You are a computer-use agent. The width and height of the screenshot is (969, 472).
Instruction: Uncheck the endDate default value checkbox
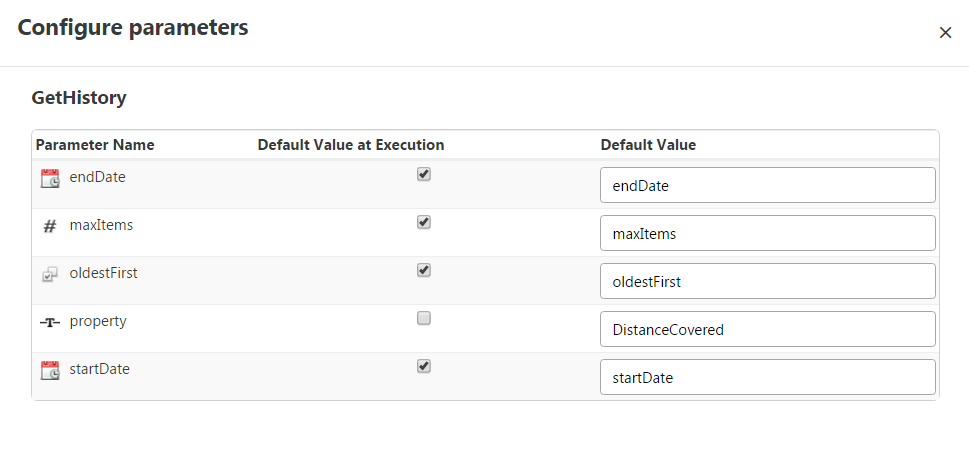point(424,174)
